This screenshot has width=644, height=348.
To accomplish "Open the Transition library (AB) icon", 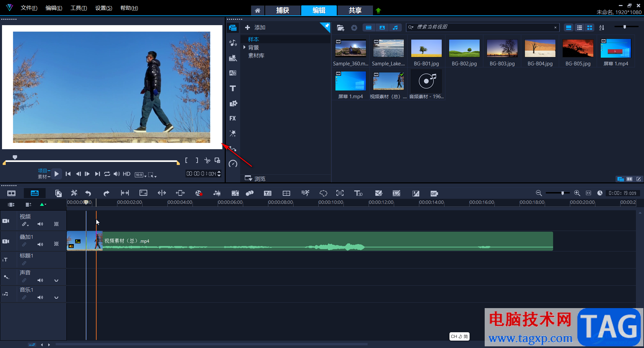I will [233, 73].
